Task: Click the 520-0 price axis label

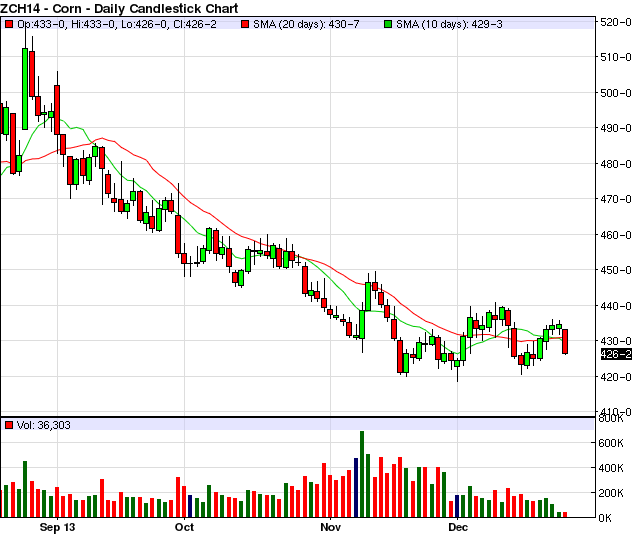Action: click(616, 22)
